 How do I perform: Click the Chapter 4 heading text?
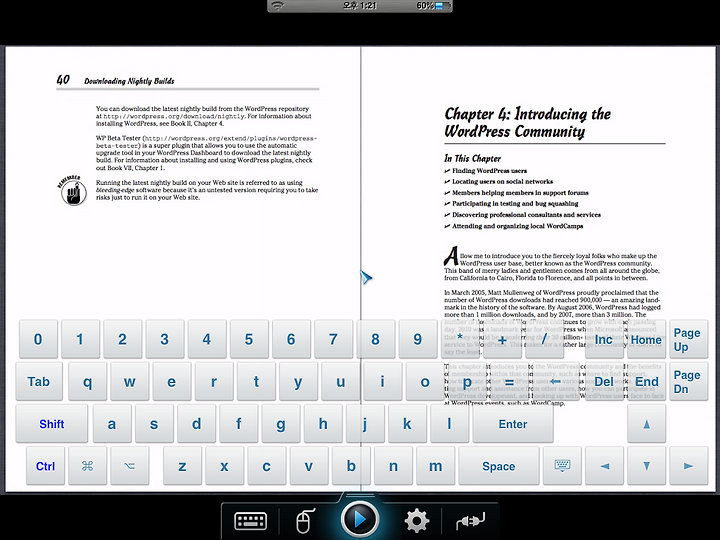[x=527, y=122]
